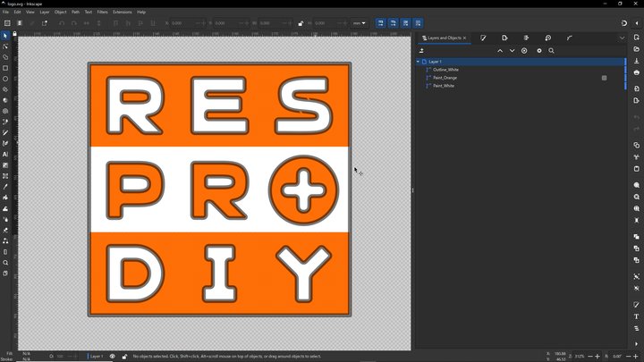
Task: Click the Paint_Orange row gray indicator box
Action: point(604,78)
